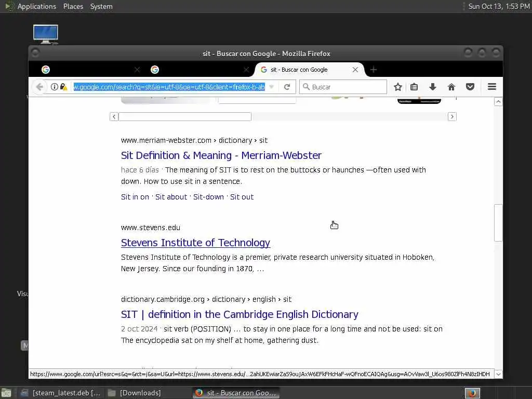The image size is (532, 399).
Task: Select the 'sit - Buscar con Google' tab
Action: (x=309, y=70)
